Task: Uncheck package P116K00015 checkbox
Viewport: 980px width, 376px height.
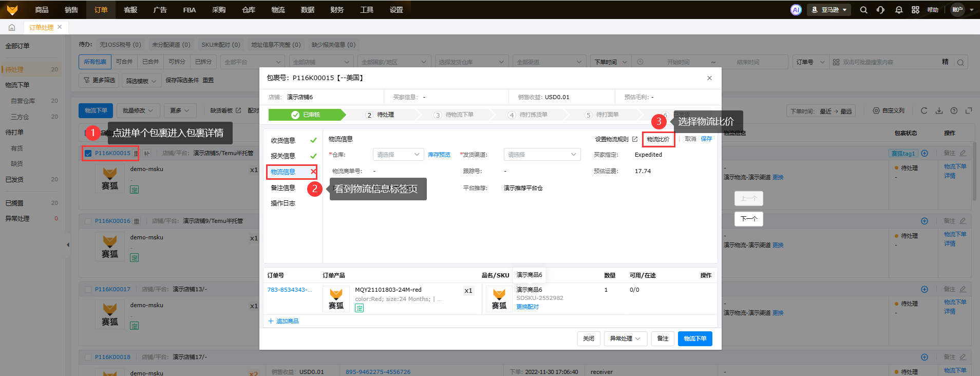Action: [x=88, y=153]
